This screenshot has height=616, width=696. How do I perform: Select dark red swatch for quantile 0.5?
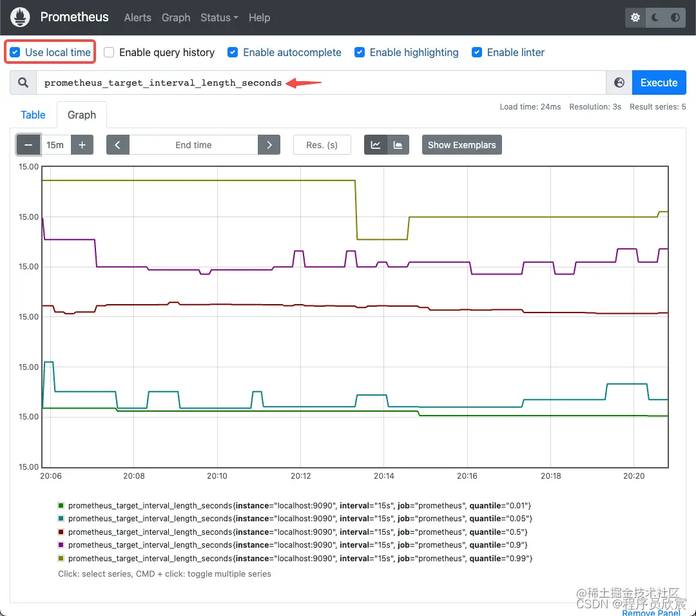point(61,532)
